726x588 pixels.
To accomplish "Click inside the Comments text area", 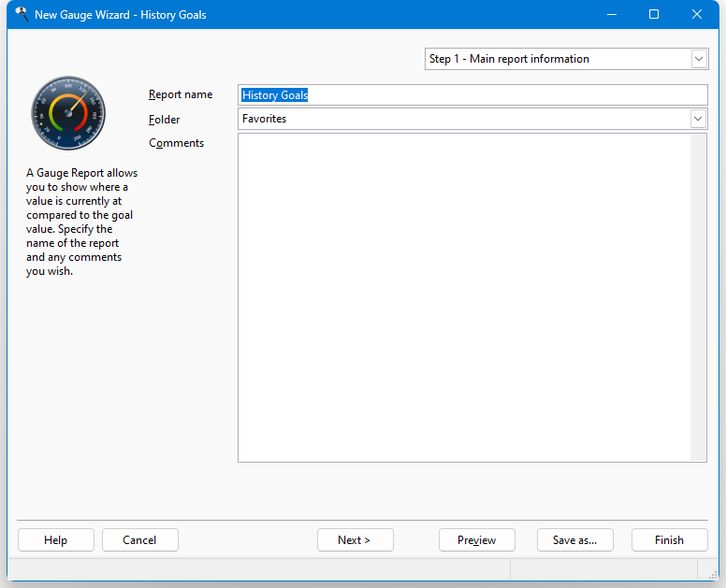I will pos(464,297).
